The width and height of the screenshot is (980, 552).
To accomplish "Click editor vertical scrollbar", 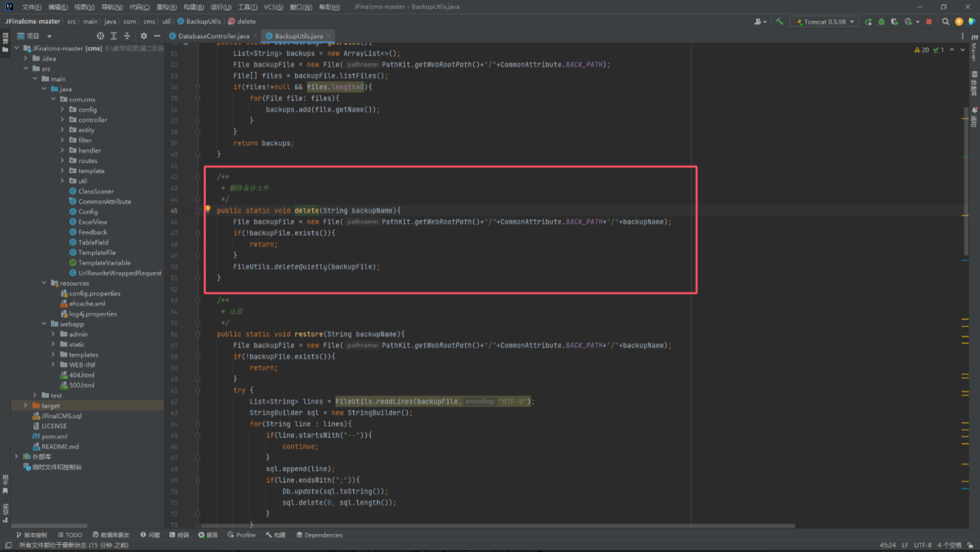I will tap(966, 181).
